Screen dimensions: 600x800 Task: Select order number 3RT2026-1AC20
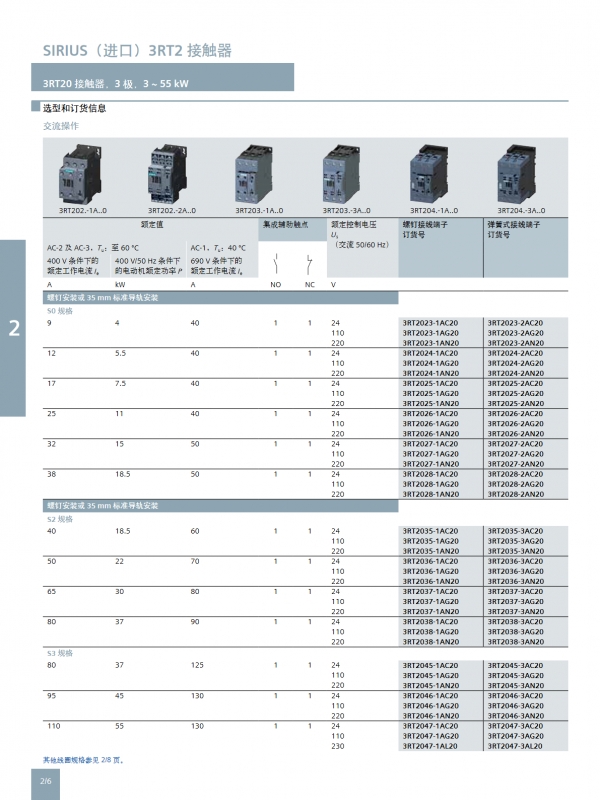(430, 414)
